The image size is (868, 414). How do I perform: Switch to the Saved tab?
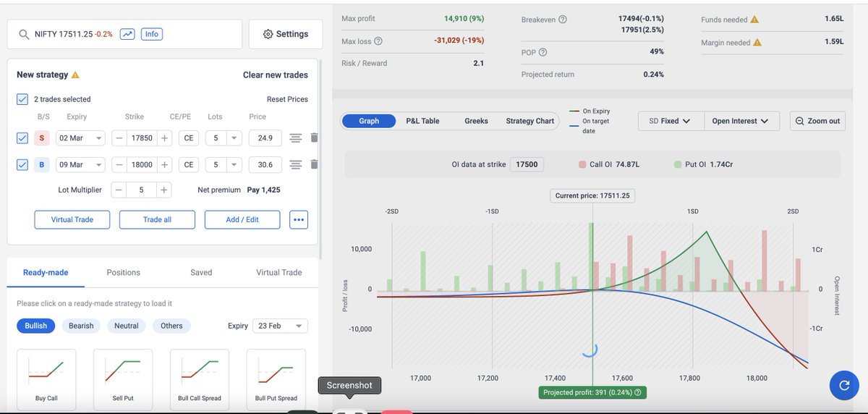click(x=201, y=272)
